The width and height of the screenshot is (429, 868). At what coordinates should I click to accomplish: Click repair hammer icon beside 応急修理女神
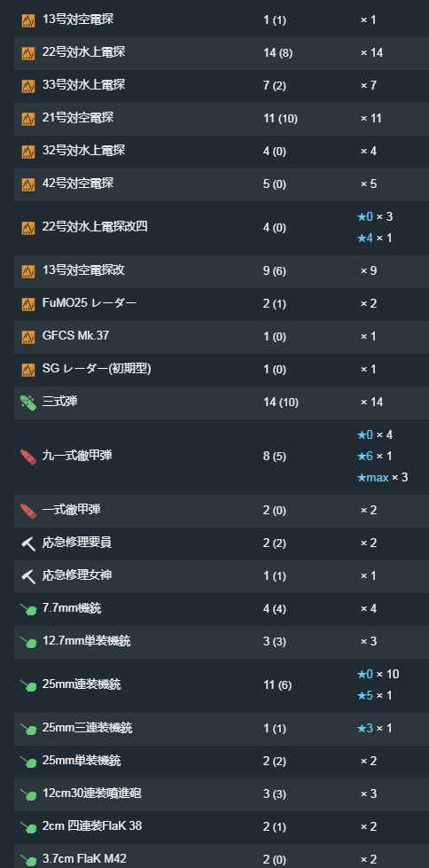28,576
